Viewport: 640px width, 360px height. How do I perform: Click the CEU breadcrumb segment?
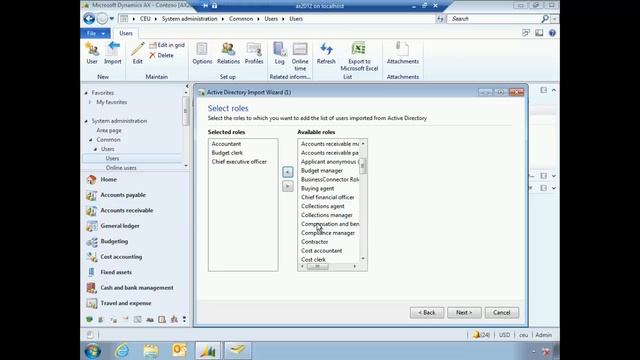(145, 19)
